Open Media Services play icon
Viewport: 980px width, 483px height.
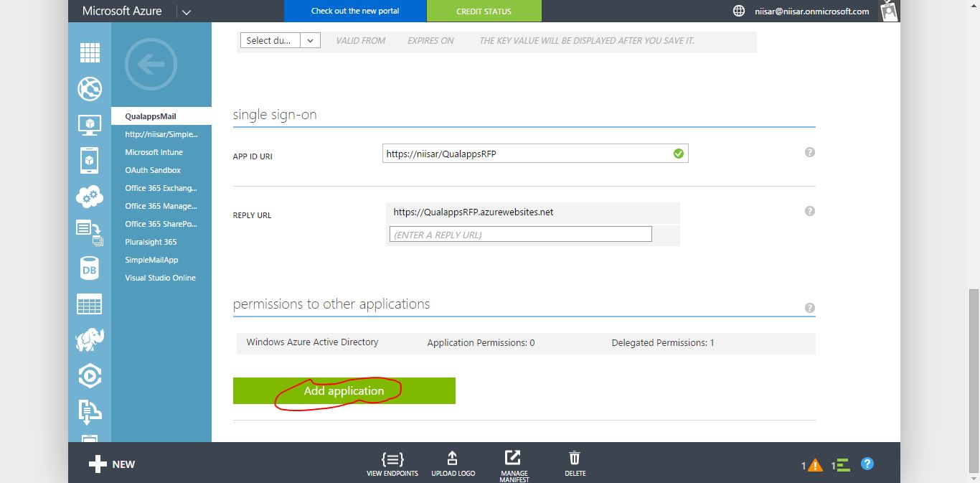(90, 375)
